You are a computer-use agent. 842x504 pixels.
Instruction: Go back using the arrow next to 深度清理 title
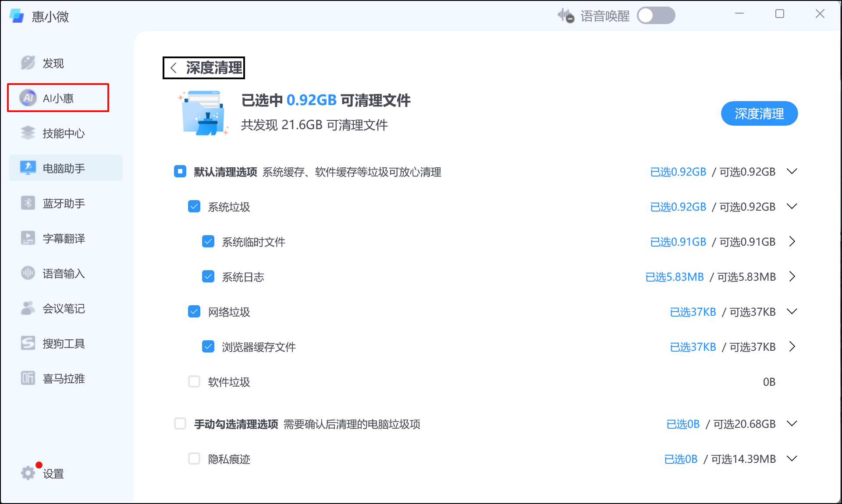pos(174,68)
